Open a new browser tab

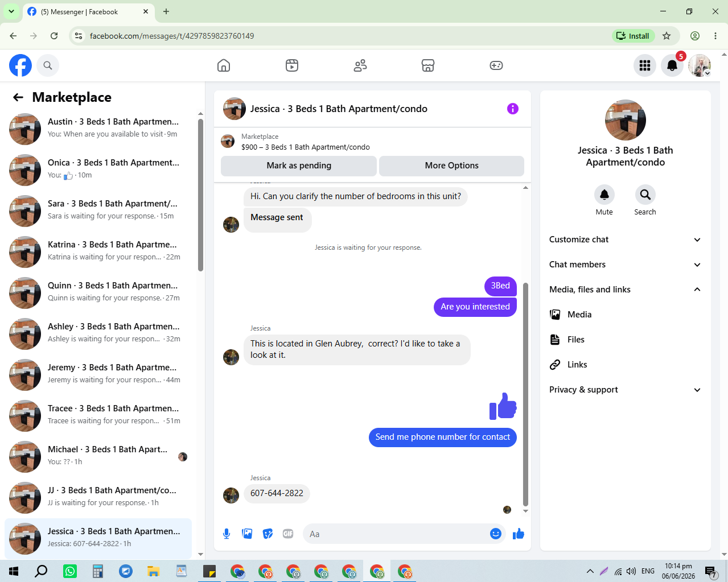pyautogui.click(x=166, y=11)
